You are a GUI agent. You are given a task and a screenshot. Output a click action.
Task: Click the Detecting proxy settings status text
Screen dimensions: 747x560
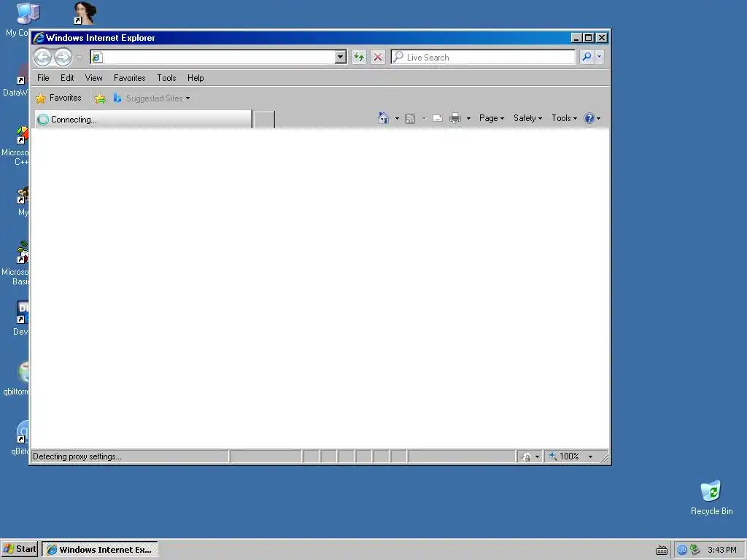point(77,456)
